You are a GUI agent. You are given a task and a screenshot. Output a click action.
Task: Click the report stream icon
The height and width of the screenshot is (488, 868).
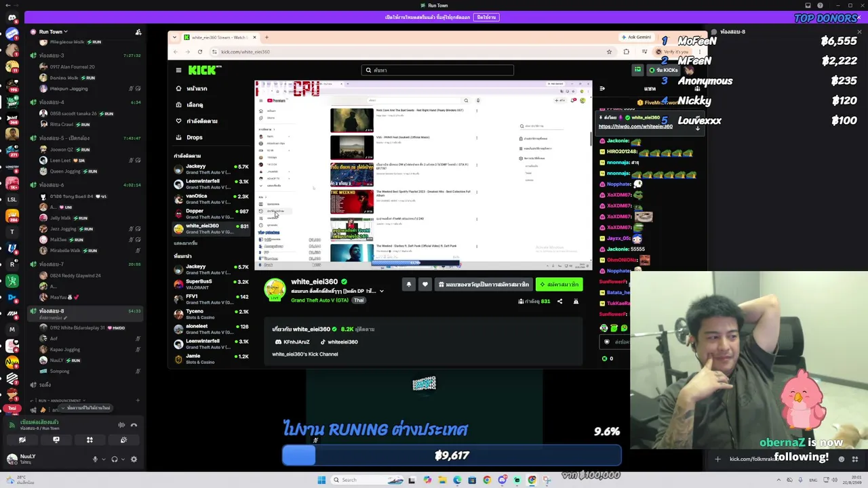click(576, 302)
